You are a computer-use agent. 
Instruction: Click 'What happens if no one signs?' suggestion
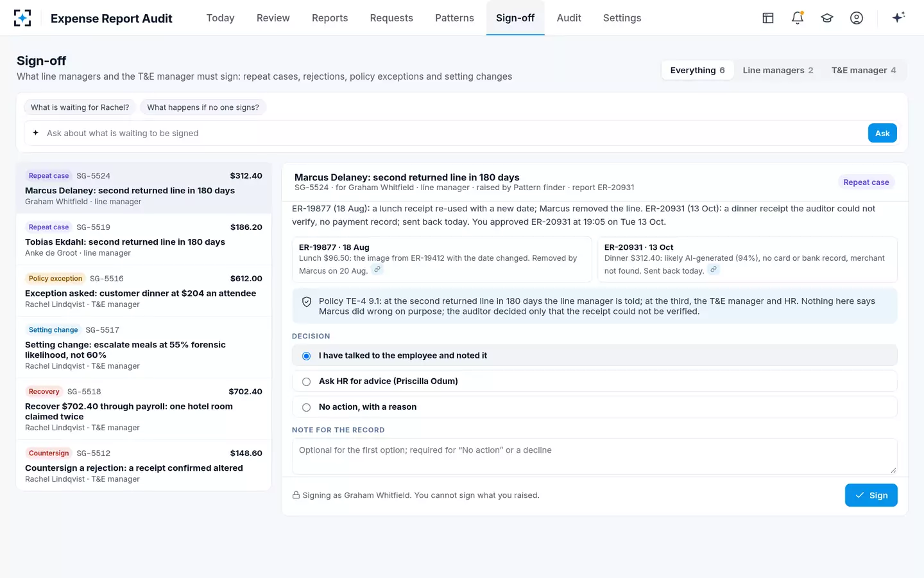(x=203, y=107)
